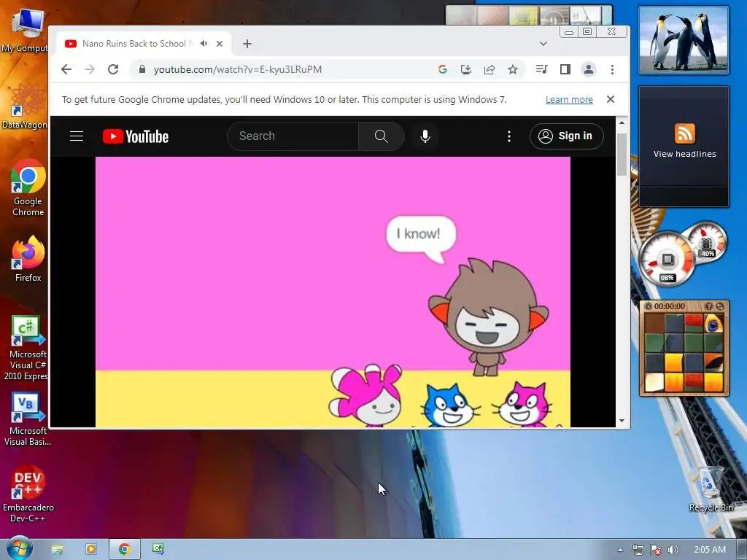Open the media controls icon in Chrome toolbar

coord(542,69)
